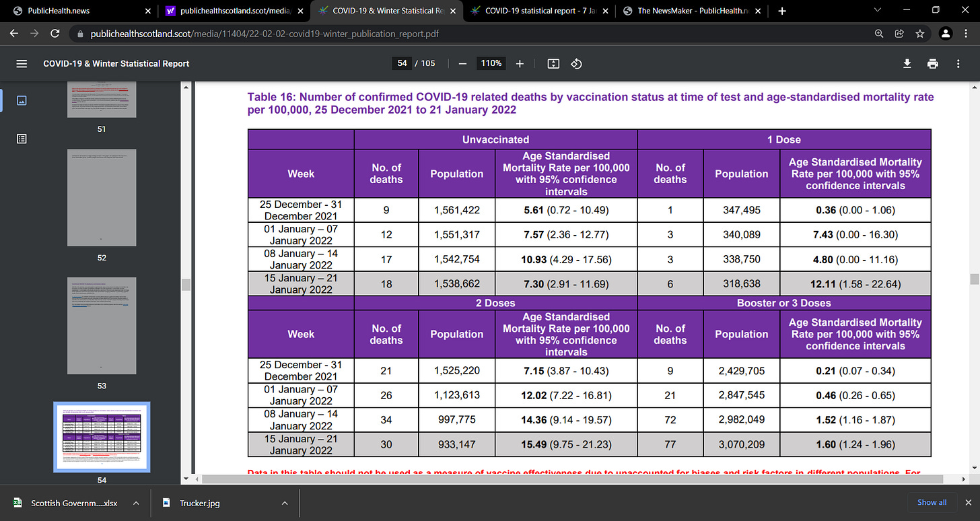Share this page from address bar

[x=899, y=33]
